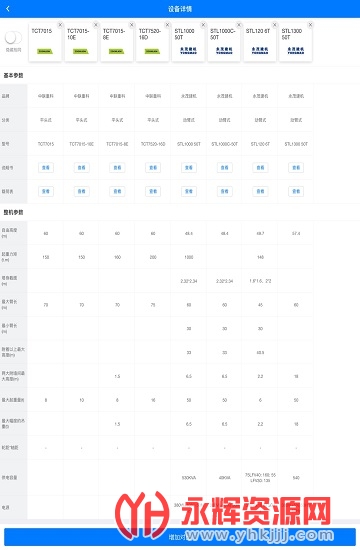View the manual for STL1300 50T
This screenshot has height=550, width=360.
(x=296, y=168)
